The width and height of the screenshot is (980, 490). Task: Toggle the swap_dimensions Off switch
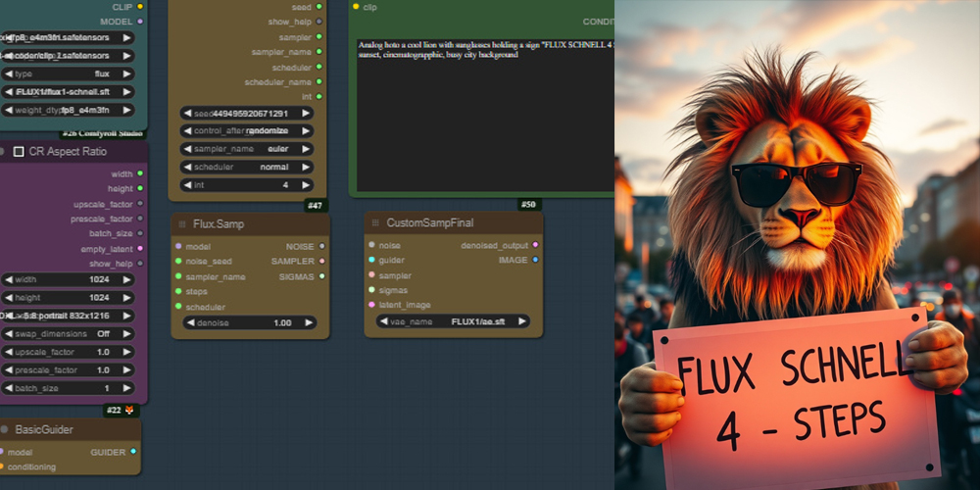[x=68, y=334]
